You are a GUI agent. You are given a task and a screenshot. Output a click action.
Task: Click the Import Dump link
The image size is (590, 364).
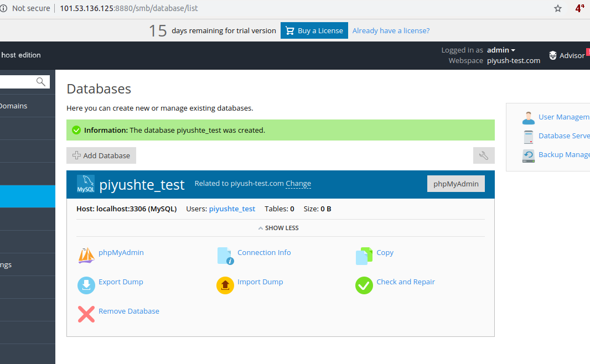(x=260, y=282)
